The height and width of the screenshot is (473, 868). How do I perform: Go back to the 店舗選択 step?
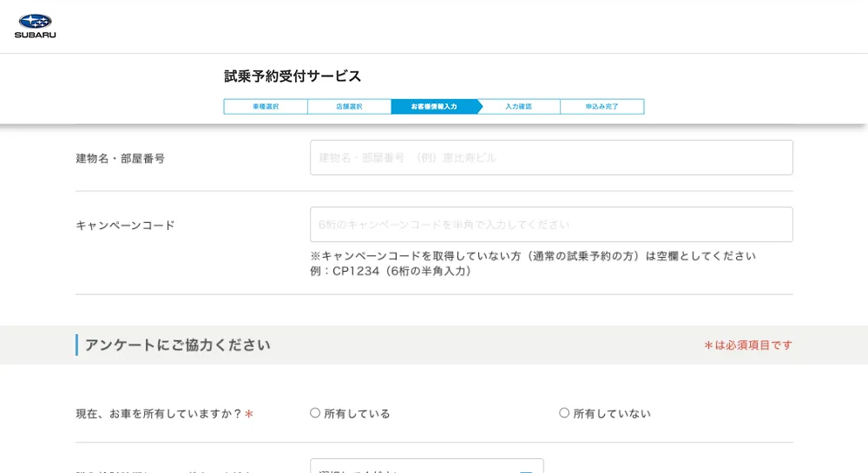coord(349,107)
